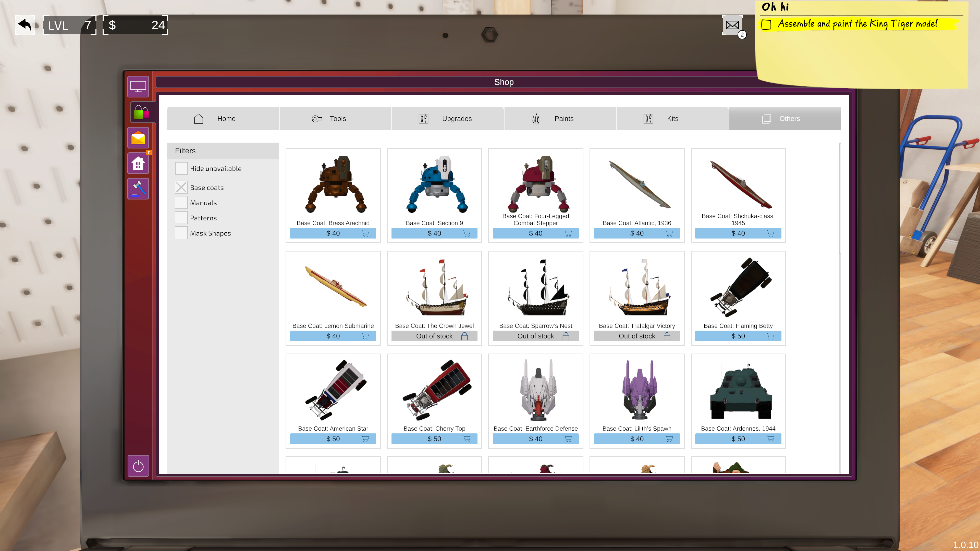This screenshot has width=980, height=551.
Task: Click the 'Base Coat: Trafalgar Victory' label
Action: (x=637, y=326)
